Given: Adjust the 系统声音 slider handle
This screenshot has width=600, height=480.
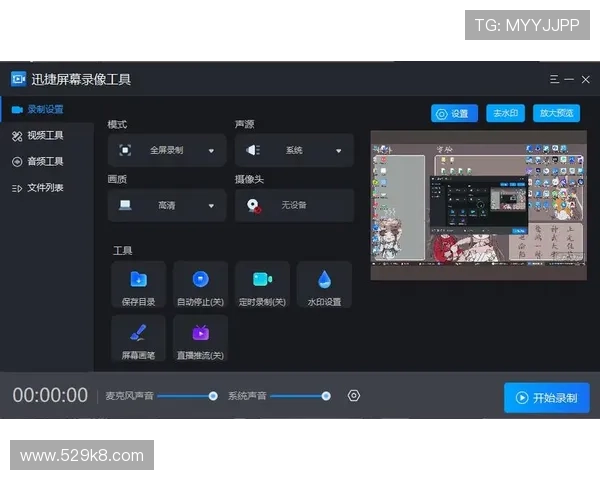Looking at the screenshot, I should 326,396.
